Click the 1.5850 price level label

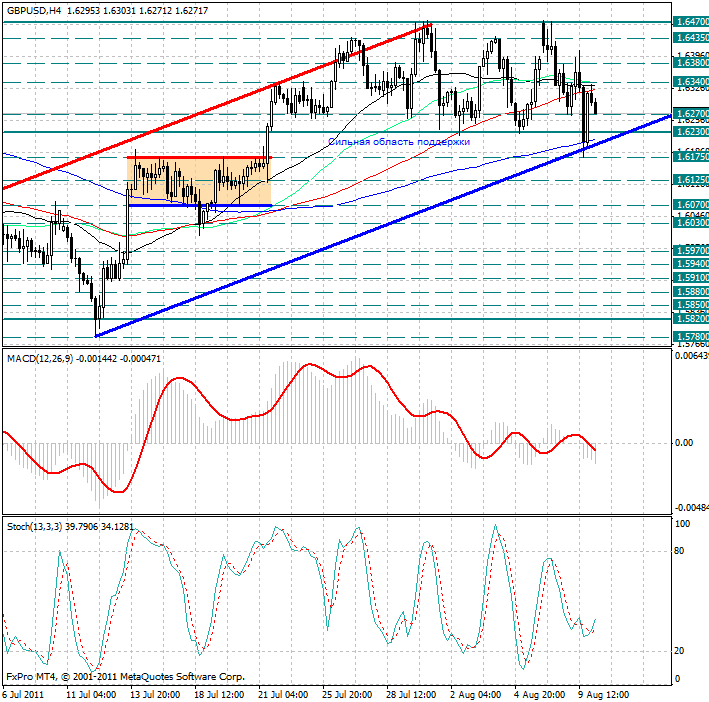point(691,305)
